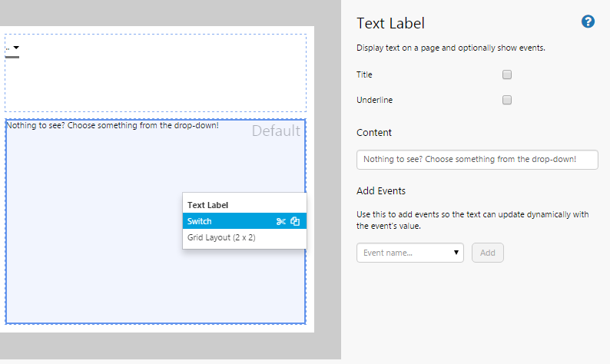The image size is (610, 364).
Task: Toggle the Underline checkbox
Action: pos(507,100)
